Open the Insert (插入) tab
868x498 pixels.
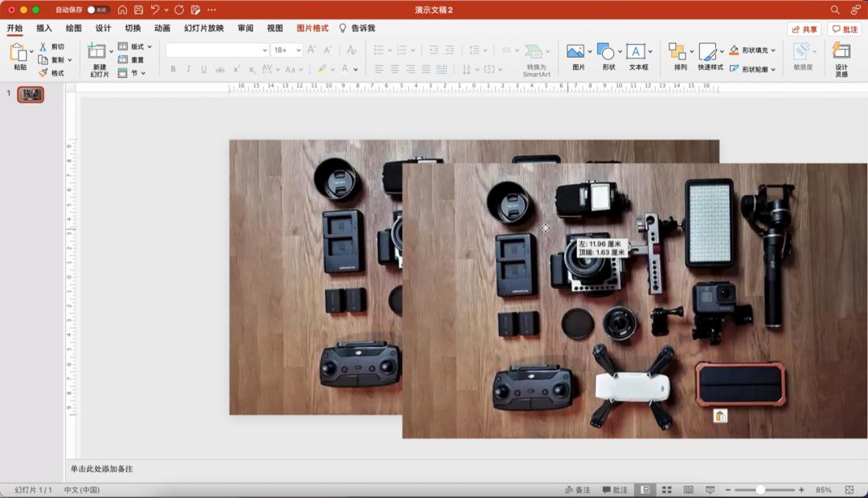pos(44,28)
